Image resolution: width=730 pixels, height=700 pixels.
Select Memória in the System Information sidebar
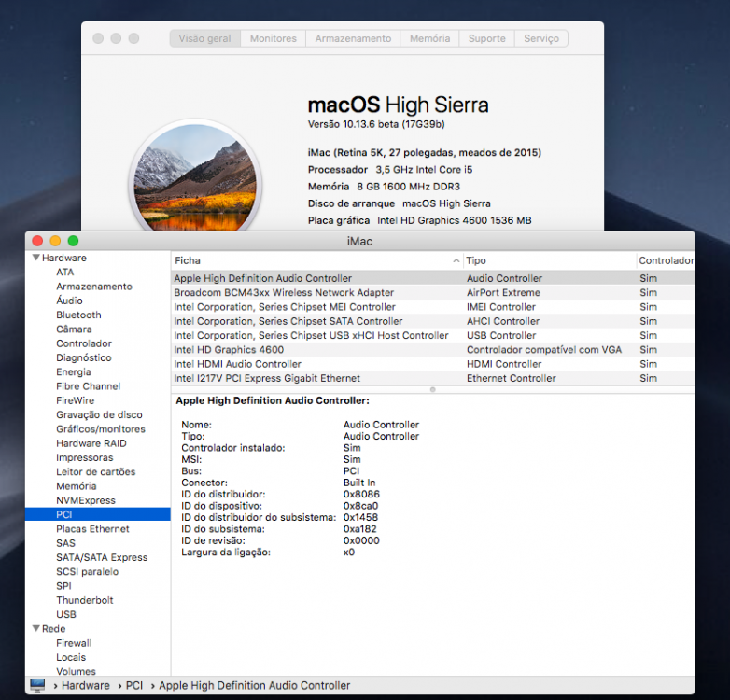[x=77, y=486]
